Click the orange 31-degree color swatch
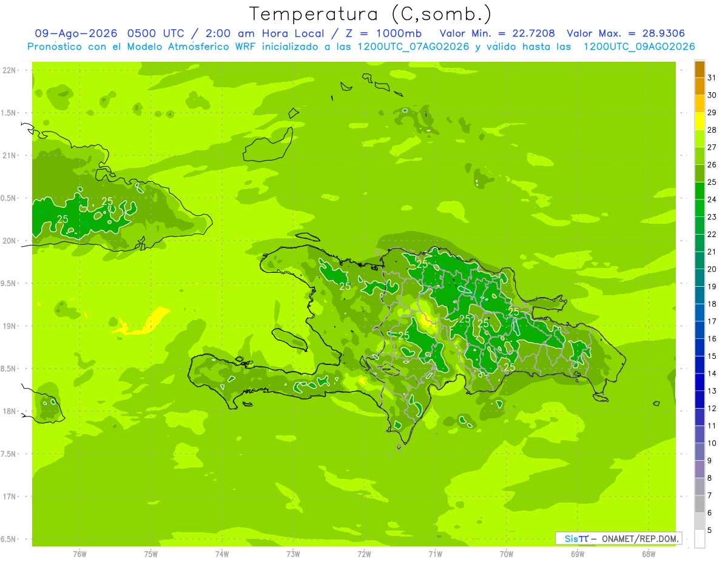The image size is (728, 562). (699, 70)
